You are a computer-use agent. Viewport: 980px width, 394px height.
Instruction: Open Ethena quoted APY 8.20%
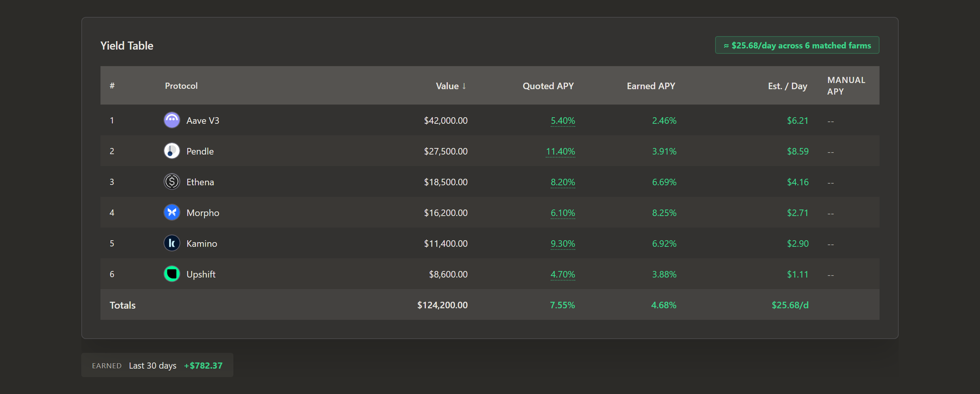point(563,182)
